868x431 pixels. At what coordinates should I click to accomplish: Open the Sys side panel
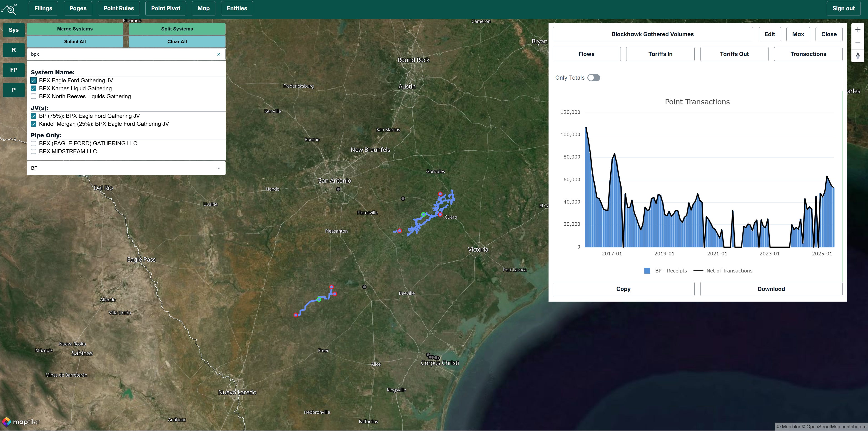[13, 30]
